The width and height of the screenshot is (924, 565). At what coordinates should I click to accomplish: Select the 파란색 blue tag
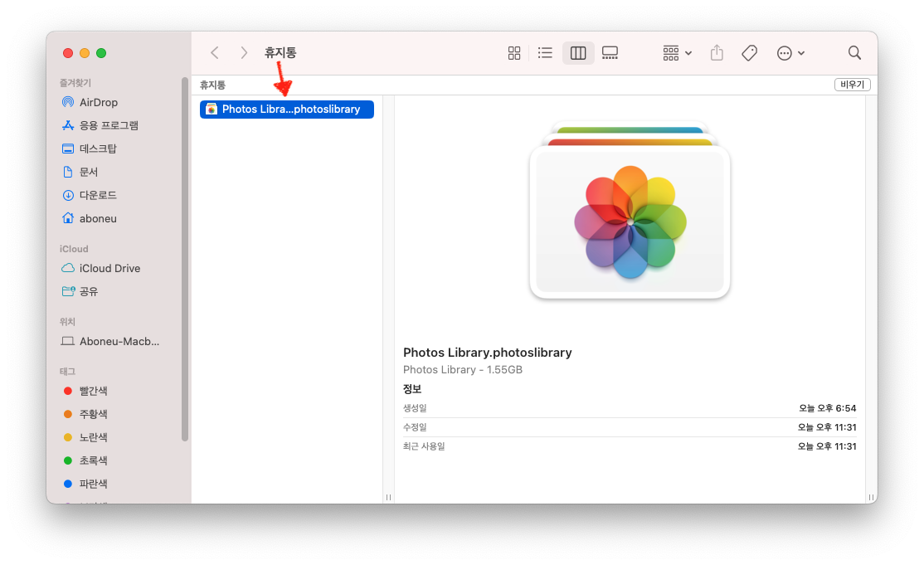[x=93, y=484]
